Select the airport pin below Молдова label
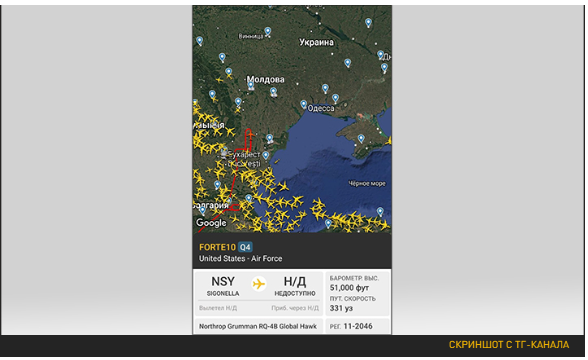 tap(250, 86)
